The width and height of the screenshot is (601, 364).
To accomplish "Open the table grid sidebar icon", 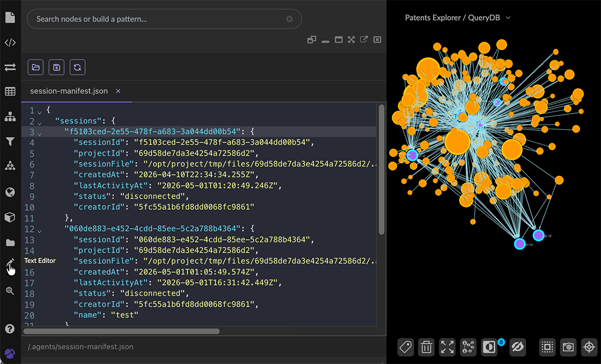I will 10,92.
